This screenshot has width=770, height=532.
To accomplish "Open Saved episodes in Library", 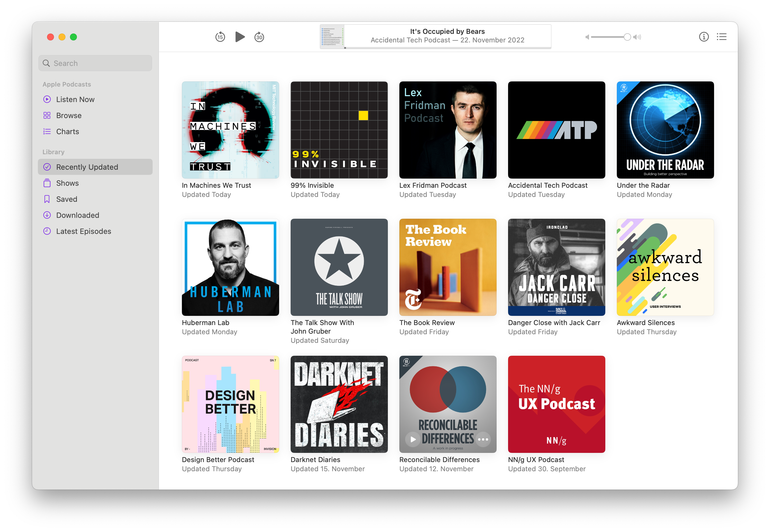I will [95, 199].
